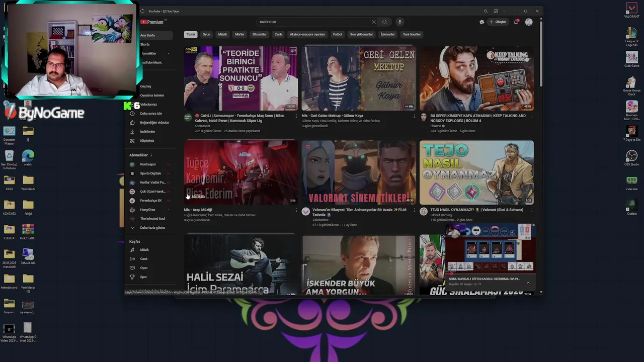Click the sparkle icon beside Oluştur
The image size is (644, 362).
[x=482, y=22]
